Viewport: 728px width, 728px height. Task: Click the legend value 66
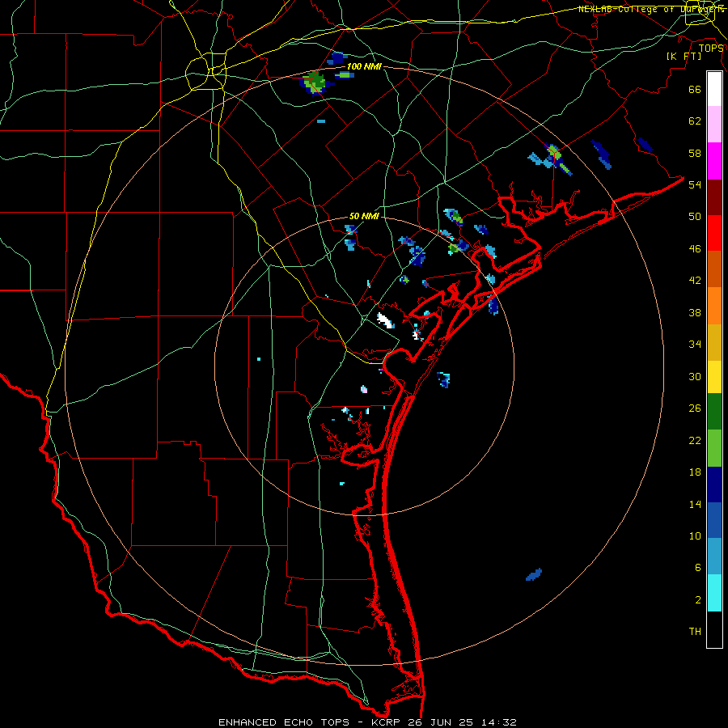tap(695, 90)
